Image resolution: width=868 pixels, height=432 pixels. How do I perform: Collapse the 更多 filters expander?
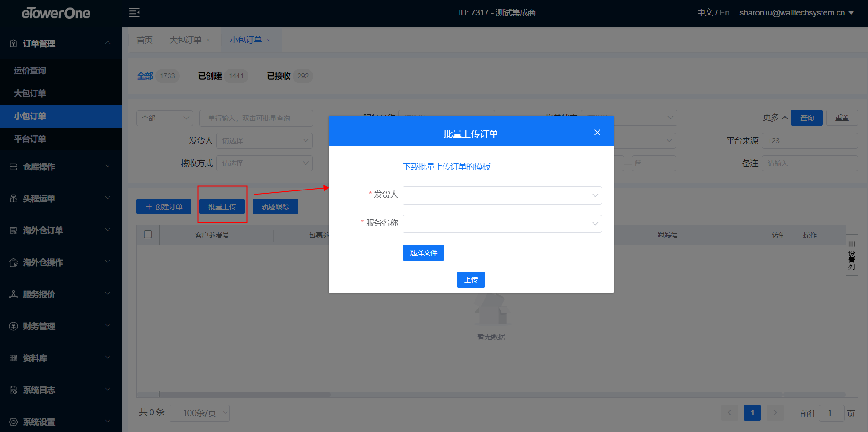(x=775, y=118)
